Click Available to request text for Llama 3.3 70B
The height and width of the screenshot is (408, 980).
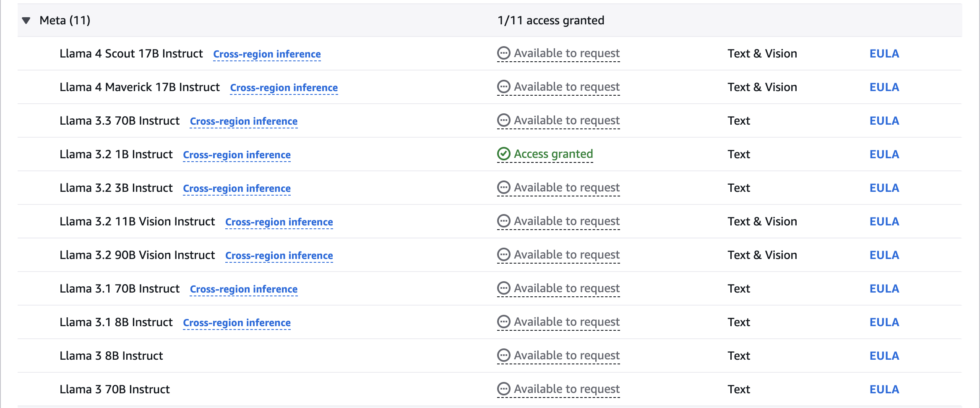point(567,120)
